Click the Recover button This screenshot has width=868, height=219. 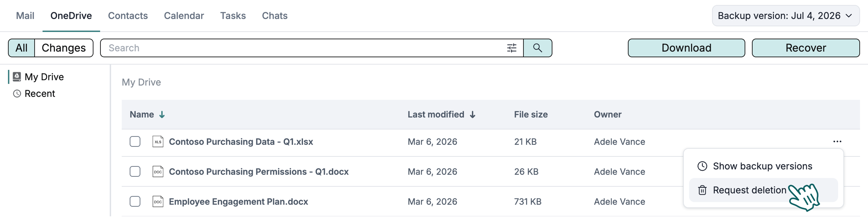[805, 48]
